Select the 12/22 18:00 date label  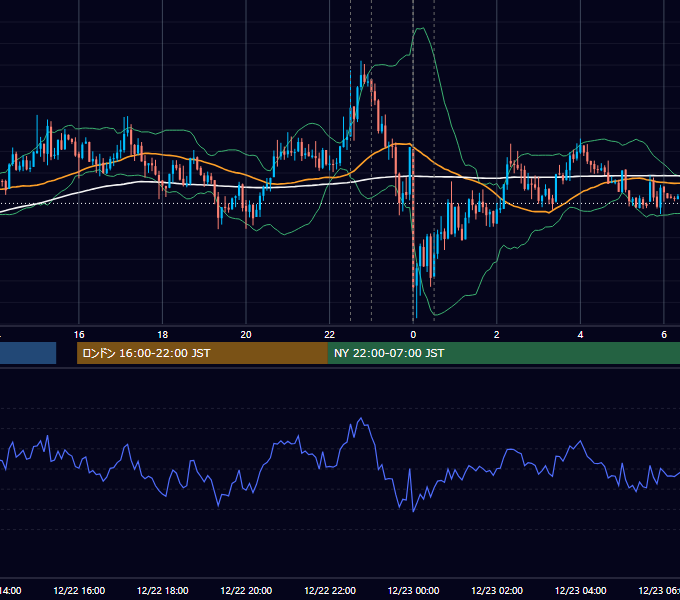point(163,590)
